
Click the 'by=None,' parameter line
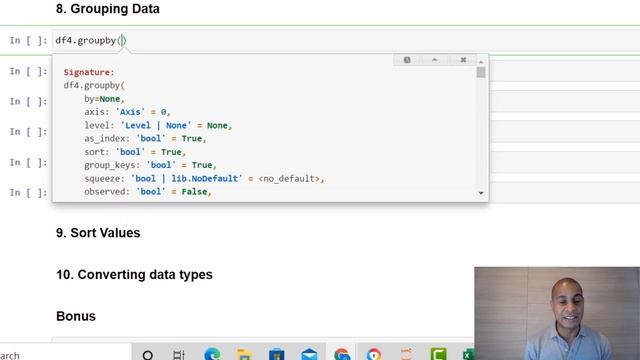(x=104, y=99)
